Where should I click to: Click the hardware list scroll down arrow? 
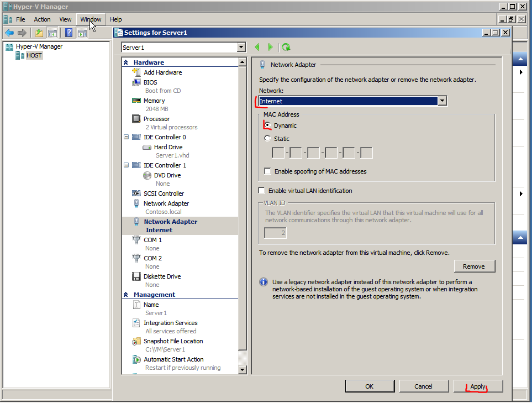[x=243, y=370]
